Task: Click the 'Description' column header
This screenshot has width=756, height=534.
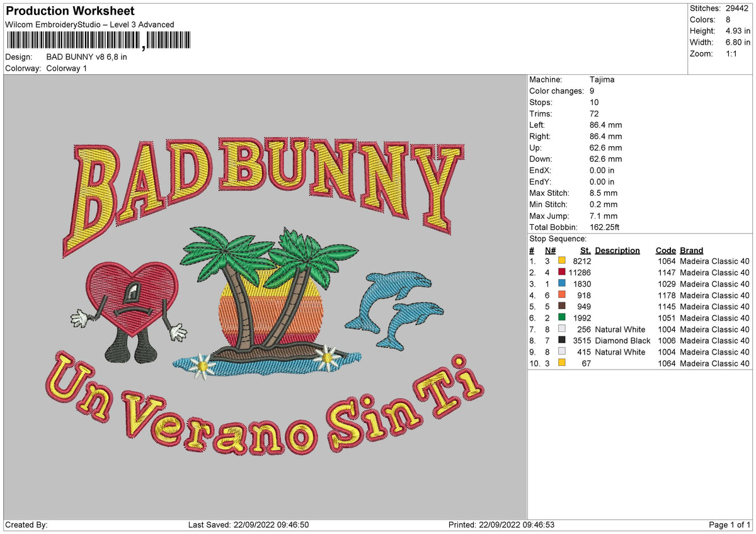Action: point(617,250)
